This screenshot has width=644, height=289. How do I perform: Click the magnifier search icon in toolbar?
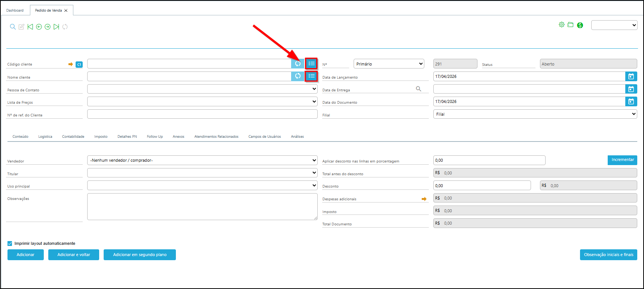pyautogui.click(x=13, y=27)
